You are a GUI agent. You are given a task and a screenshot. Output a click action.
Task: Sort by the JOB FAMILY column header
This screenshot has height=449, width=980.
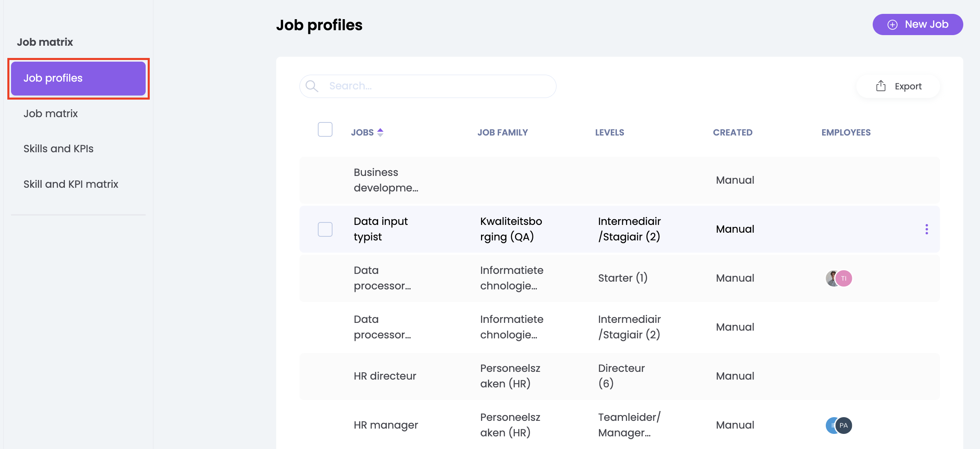point(503,132)
